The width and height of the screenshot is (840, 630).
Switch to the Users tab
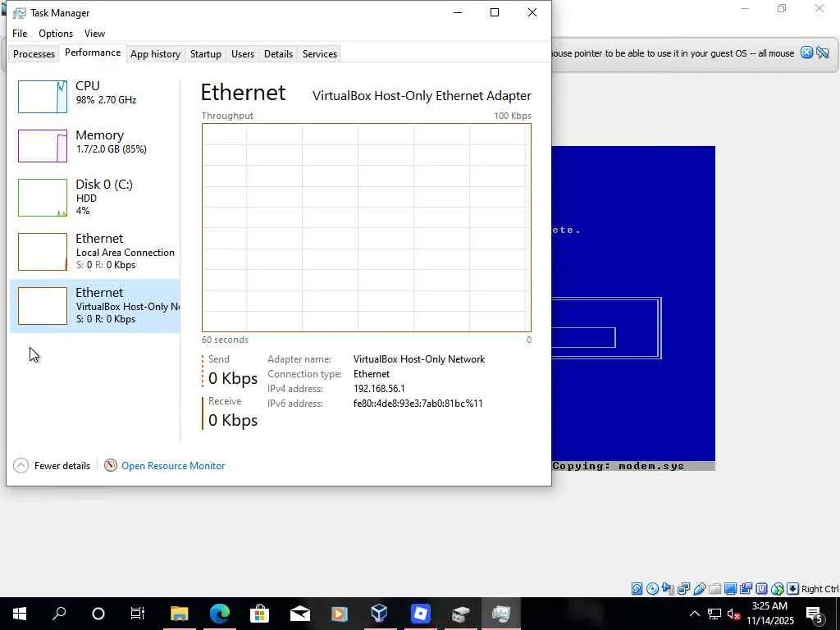click(x=243, y=54)
